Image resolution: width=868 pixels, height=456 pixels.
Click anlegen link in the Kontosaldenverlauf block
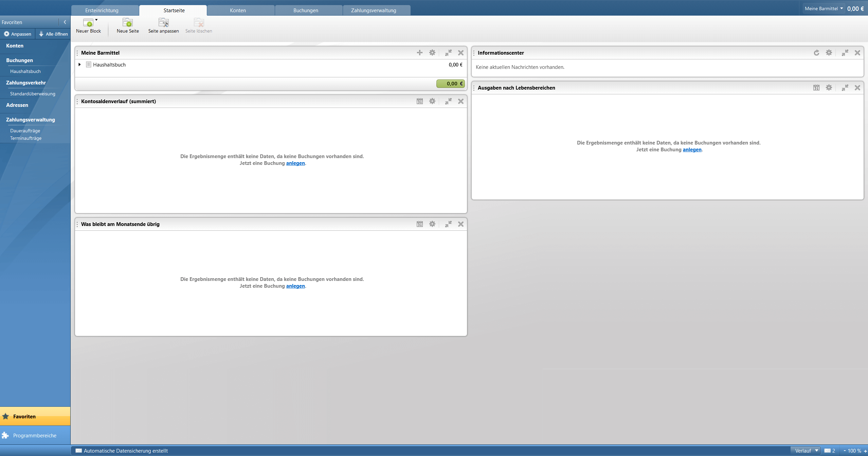295,163
